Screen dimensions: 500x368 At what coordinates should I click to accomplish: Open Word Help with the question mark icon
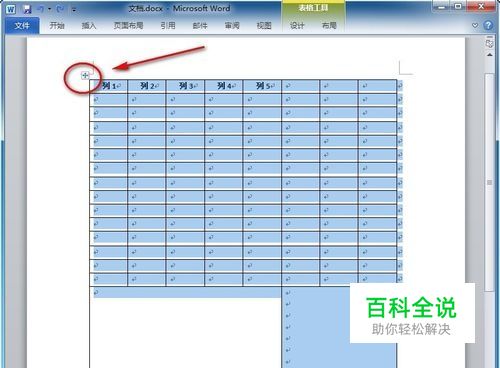[488, 25]
